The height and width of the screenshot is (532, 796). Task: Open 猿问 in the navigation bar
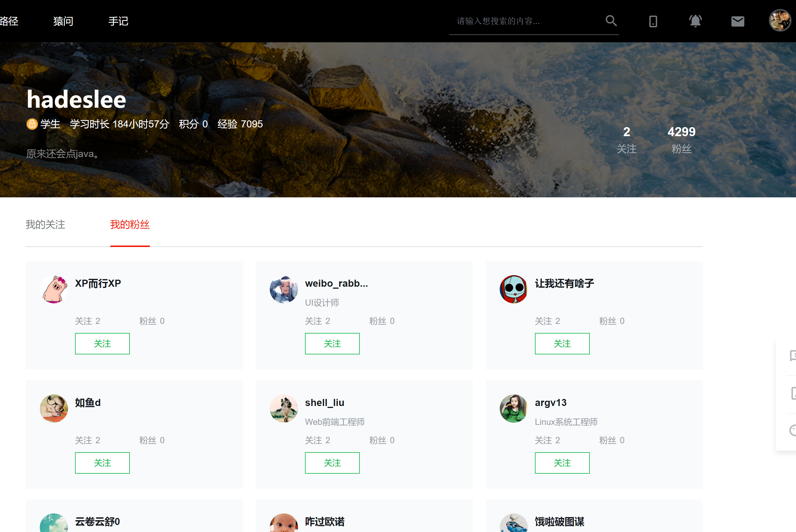coord(63,21)
